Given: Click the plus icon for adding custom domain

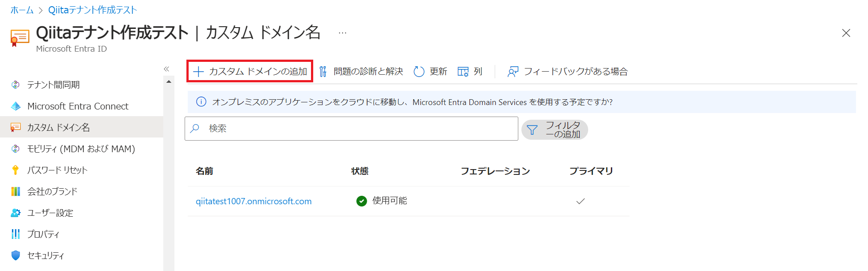Looking at the screenshot, I should (x=198, y=72).
